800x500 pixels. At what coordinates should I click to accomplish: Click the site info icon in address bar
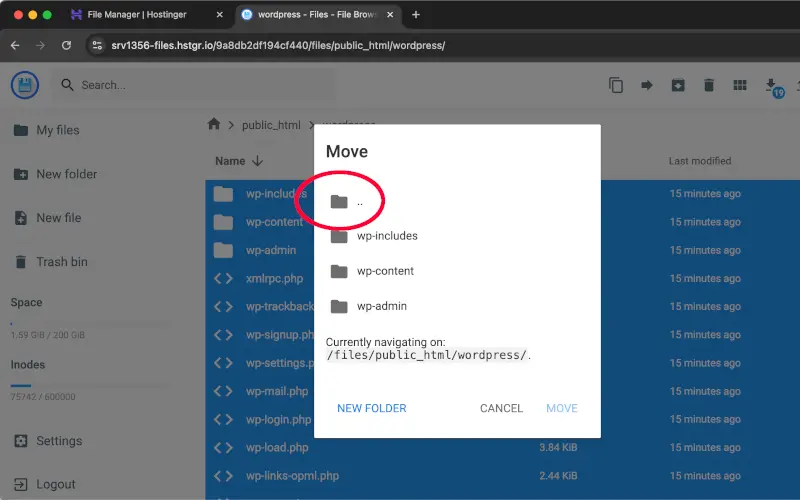click(97, 45)
